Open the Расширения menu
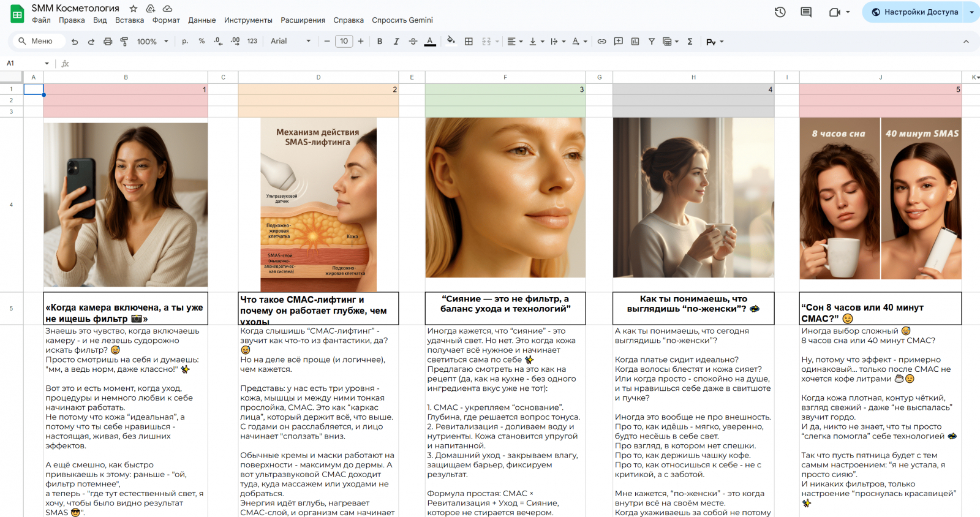 coord(303,20)
